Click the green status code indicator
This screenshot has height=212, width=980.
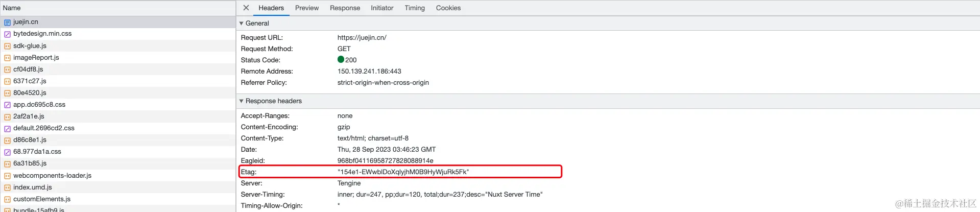(x=341, y=59)
